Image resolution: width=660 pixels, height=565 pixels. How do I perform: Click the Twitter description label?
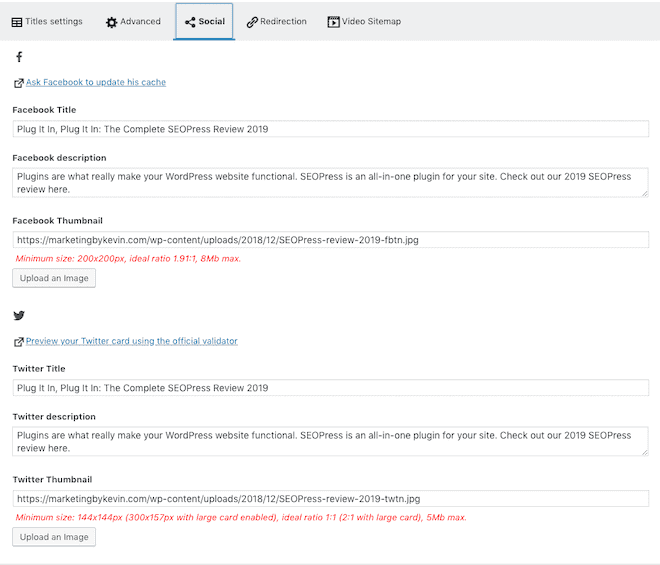[54, 417]
